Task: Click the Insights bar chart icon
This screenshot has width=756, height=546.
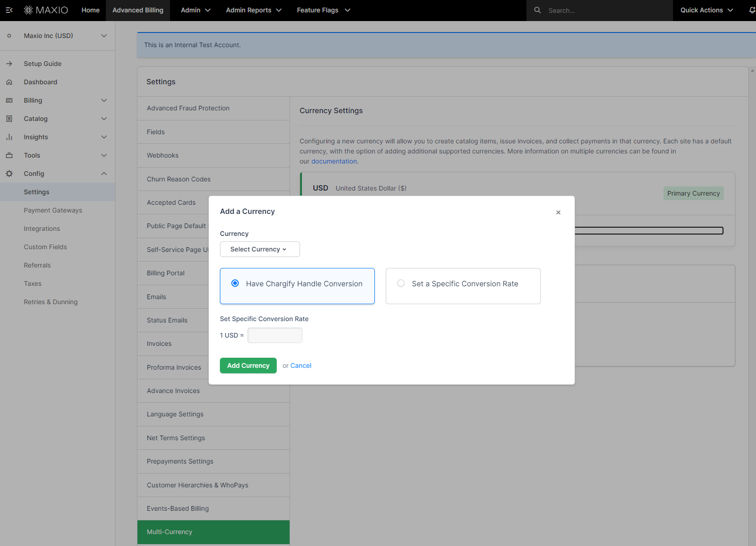Action: (9, 137)
